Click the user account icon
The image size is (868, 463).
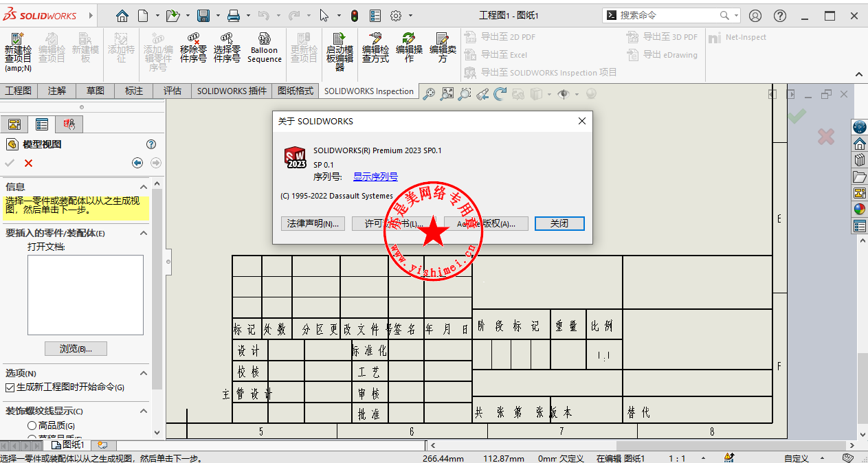755,15
